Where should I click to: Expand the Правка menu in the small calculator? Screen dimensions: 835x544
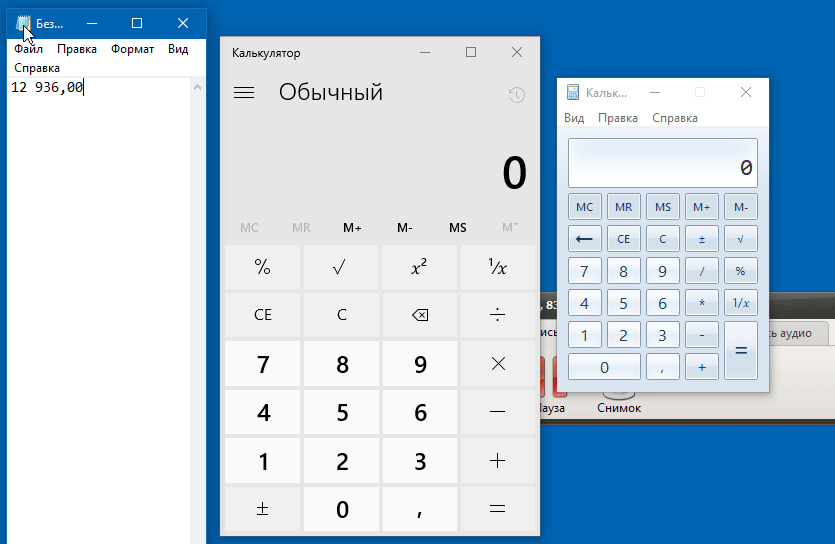(x=618, y=118)
